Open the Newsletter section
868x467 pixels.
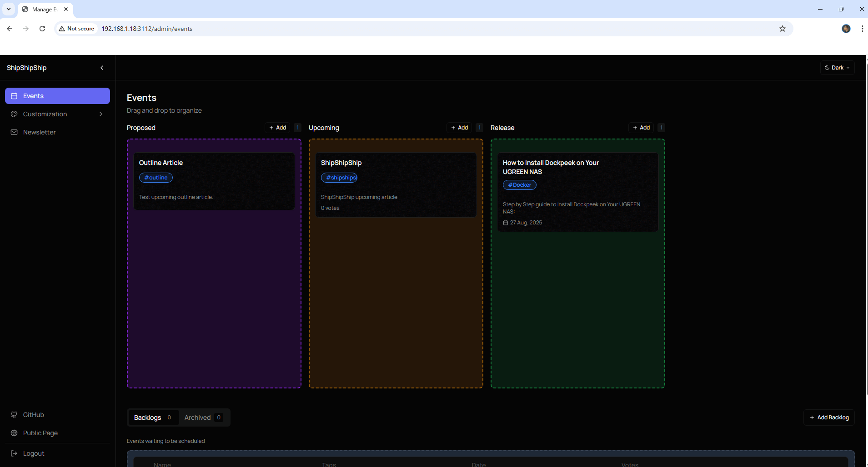57,132
